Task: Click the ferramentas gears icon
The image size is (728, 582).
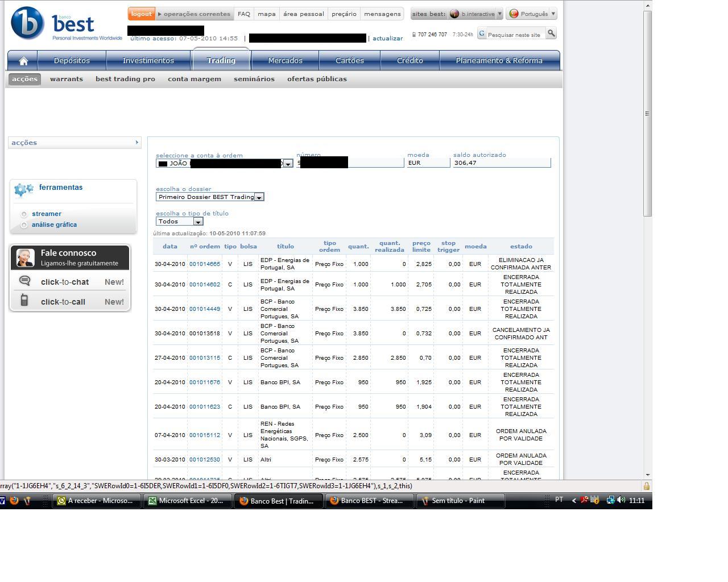Action: [24, 190]
